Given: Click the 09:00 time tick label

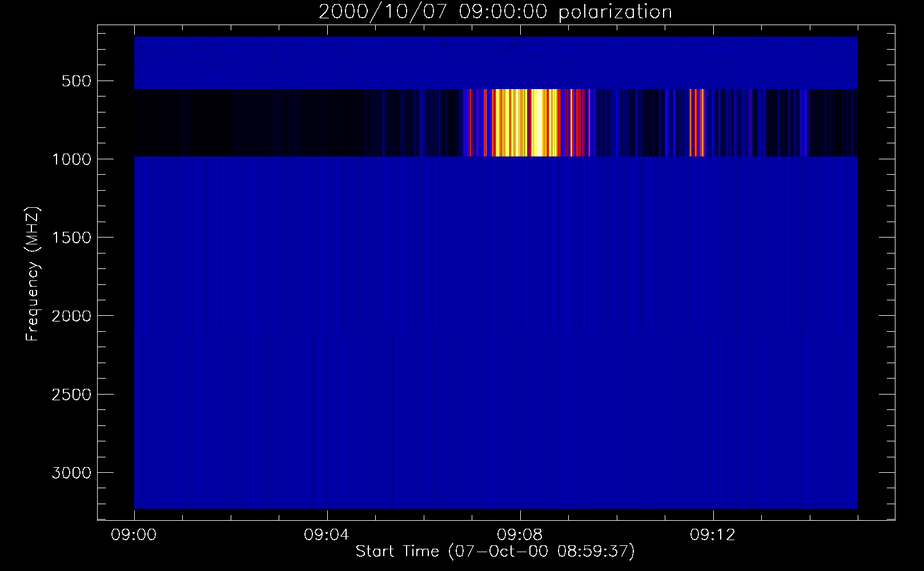Looking at the screenshot, I should [x=134, y=535].
